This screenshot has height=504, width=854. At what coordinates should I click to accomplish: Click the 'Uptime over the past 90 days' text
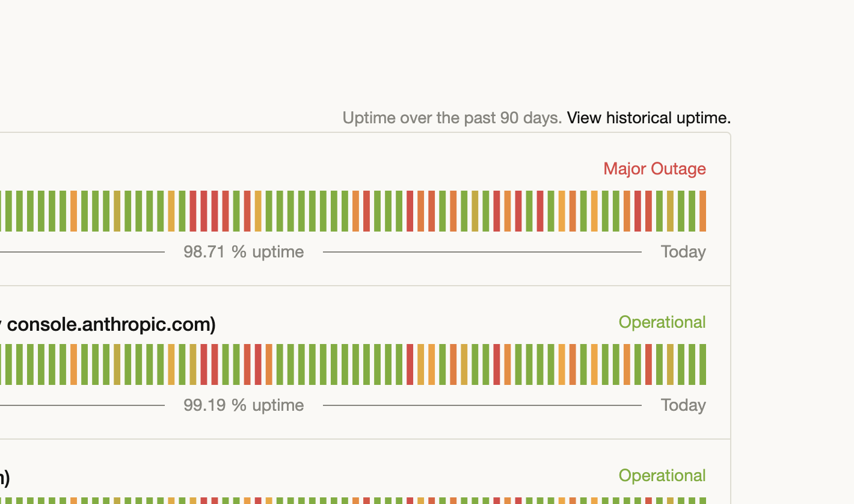[x=452, y=118]
